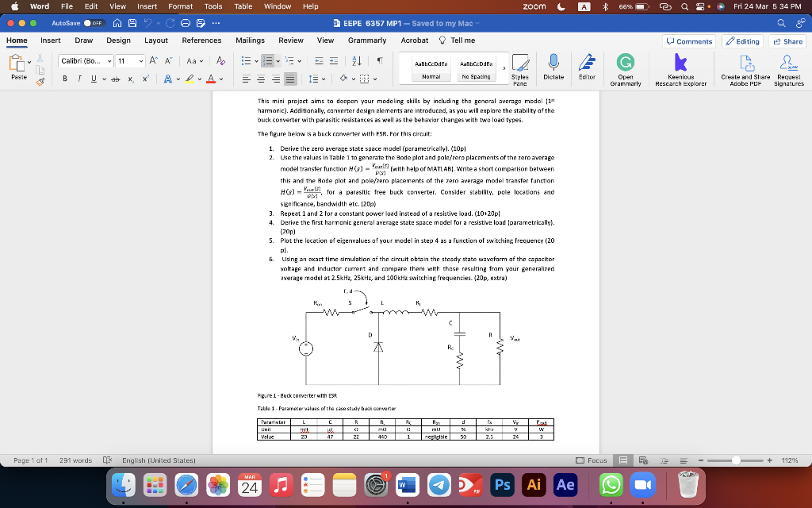The image size is (812, 508).
Task: Open the font size dropdown
Action: 140,60
